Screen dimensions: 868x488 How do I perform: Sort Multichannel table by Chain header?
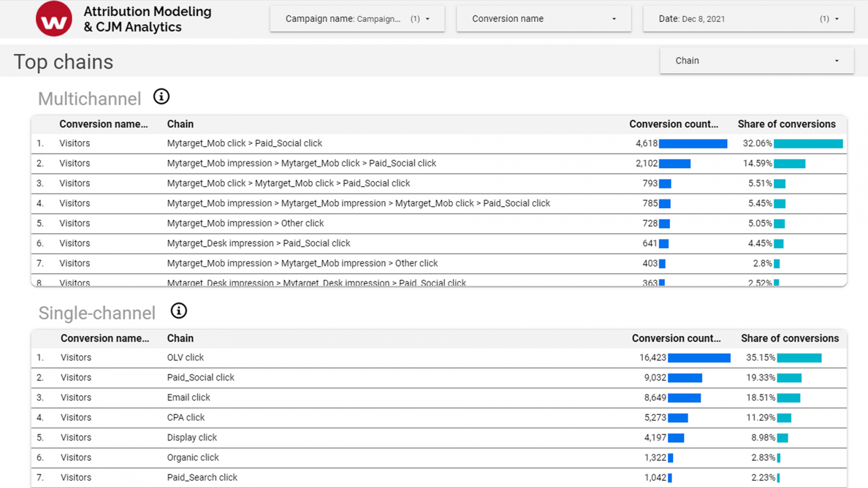coord(180,124)
